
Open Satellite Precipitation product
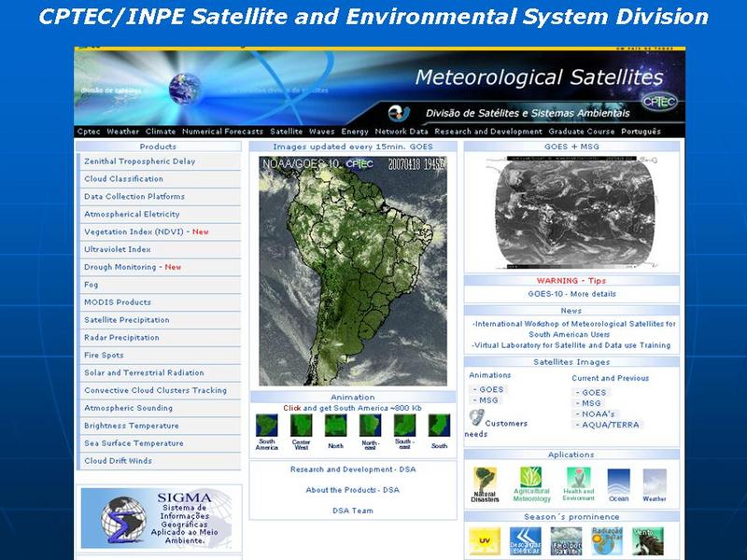(159, 320)
